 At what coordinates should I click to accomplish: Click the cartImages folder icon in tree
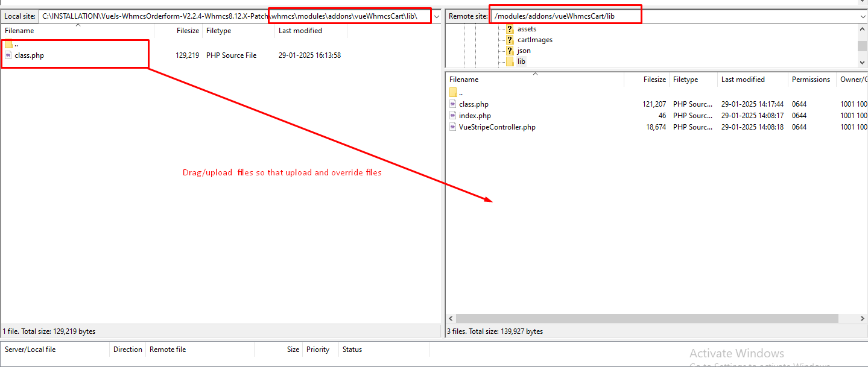click(510, 40)
